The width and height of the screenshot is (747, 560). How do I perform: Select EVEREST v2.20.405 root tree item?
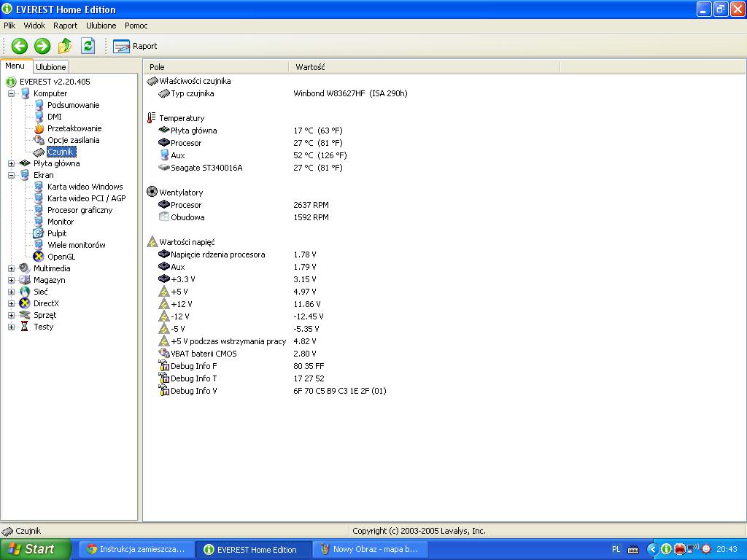pos(55,82)
